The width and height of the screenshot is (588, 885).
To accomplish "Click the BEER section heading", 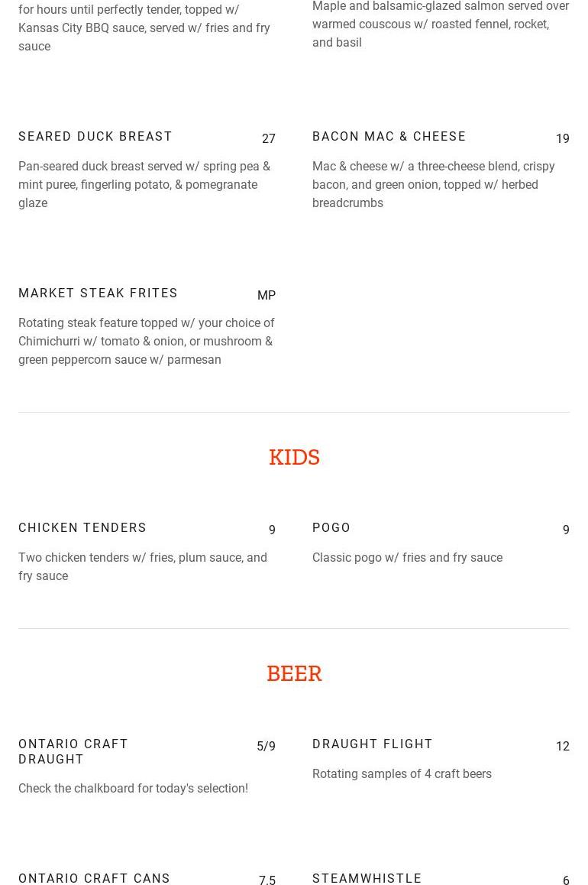I will [x=294, y=673].
